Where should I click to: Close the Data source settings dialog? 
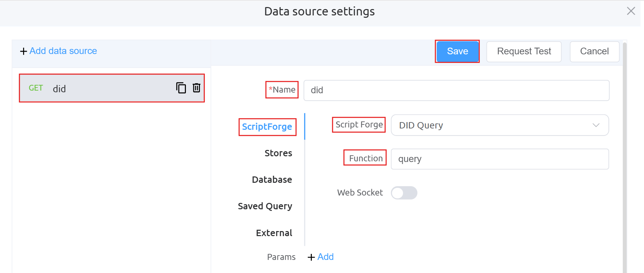(x=631, y=11)
